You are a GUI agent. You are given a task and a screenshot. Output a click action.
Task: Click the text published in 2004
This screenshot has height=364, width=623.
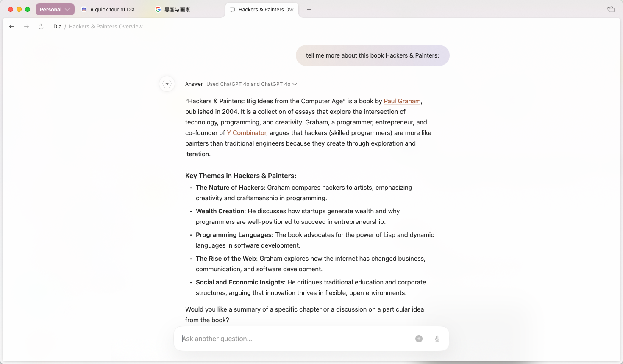(x=212, y=112)
